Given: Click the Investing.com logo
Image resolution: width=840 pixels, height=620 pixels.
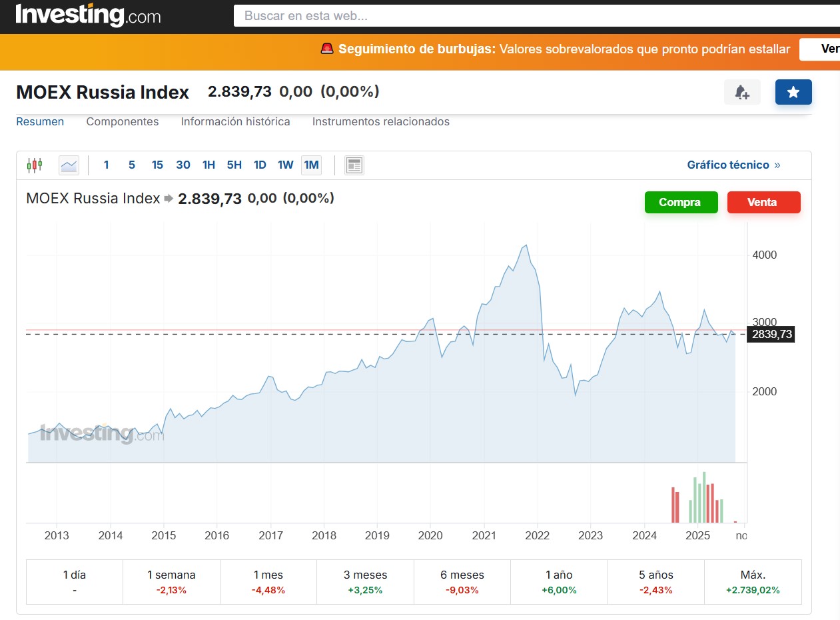Looking at the screenshot, I should (x=88, y=15).
